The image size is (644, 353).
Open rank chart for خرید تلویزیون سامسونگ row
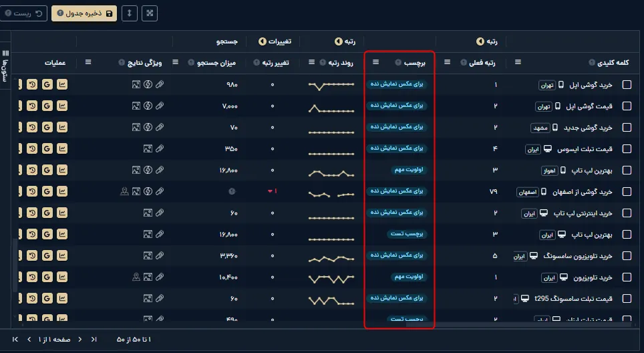pyautogui.click(x=62, y=255)
